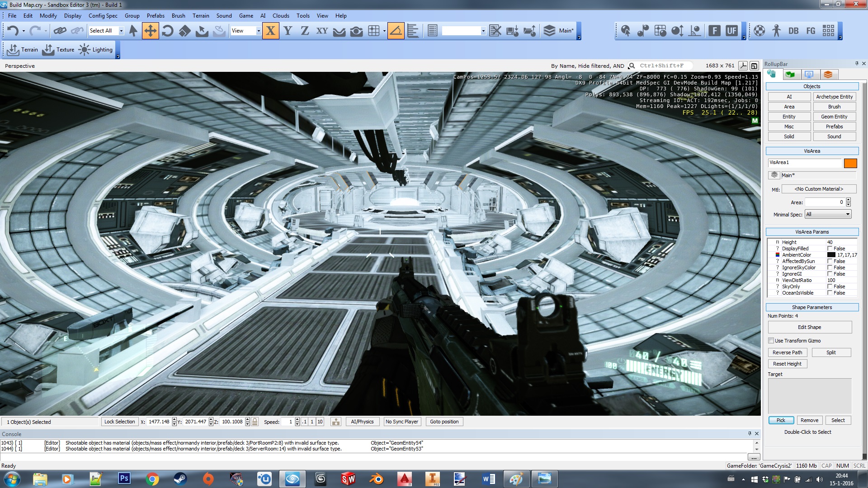Screen dimensions: 868x488
Task: Click the Steam icon in taskbar
Action: click(180, 479)
